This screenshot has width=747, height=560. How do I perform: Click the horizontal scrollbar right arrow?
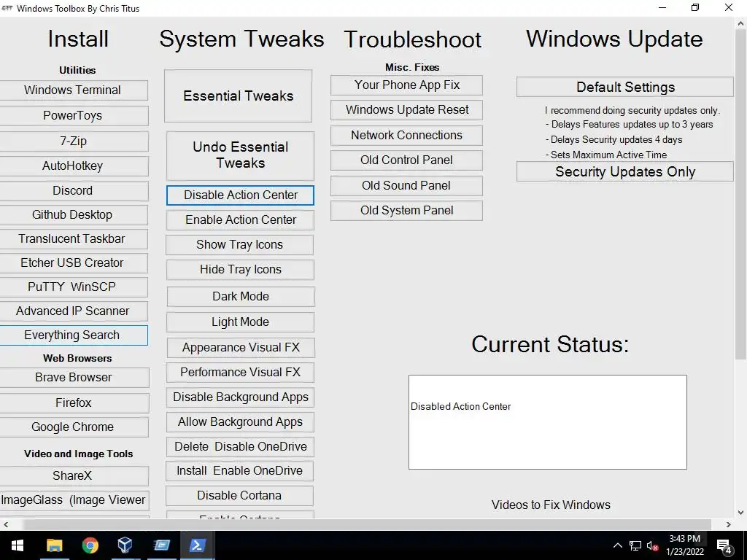[x=729, y=524]
